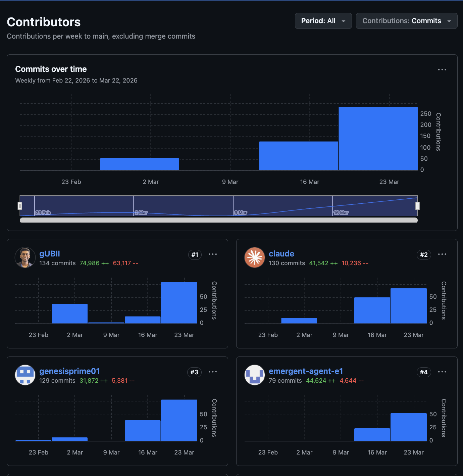
Task: Visit emergent-agent-e1's profile link
Action: tap(306, 371)
